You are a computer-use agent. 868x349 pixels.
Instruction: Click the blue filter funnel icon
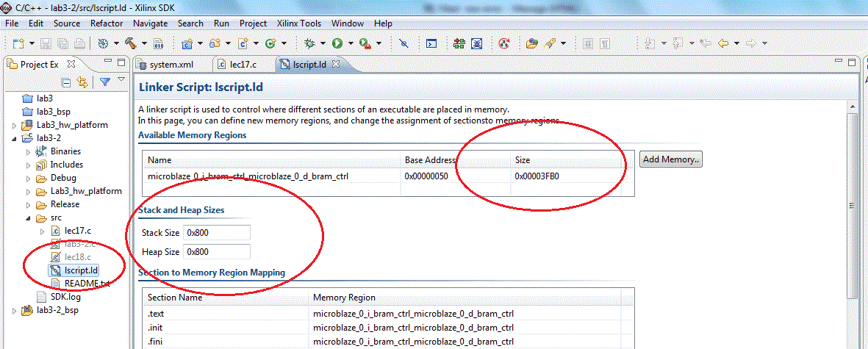(x=105, y=82)
